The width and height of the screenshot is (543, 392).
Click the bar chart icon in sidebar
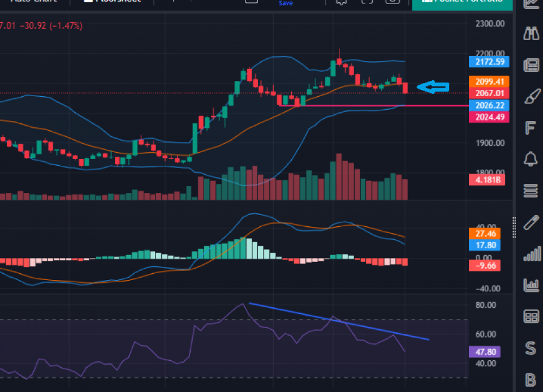coord(531,285)
